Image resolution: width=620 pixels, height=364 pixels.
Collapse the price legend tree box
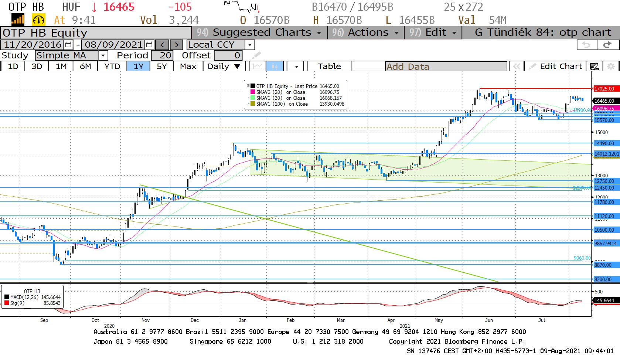(x=248, y=86)
